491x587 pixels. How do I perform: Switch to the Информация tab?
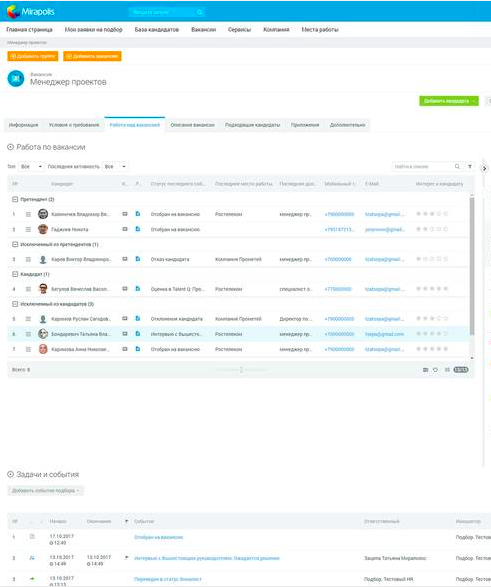pos(24,125)
